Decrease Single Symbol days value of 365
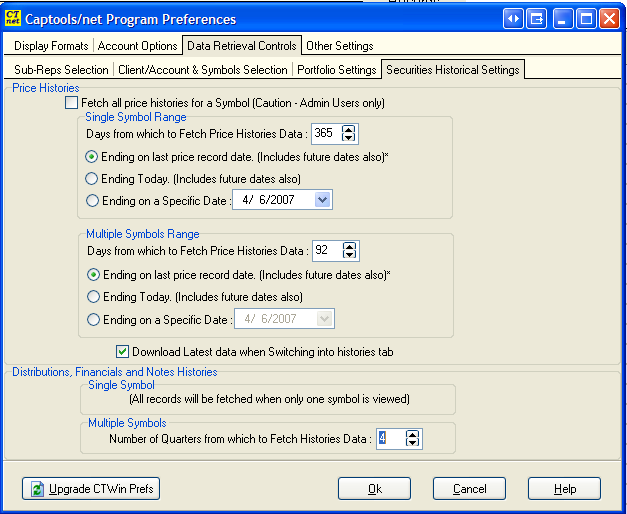This screenshot has width=627, height=514. point(349,137)
